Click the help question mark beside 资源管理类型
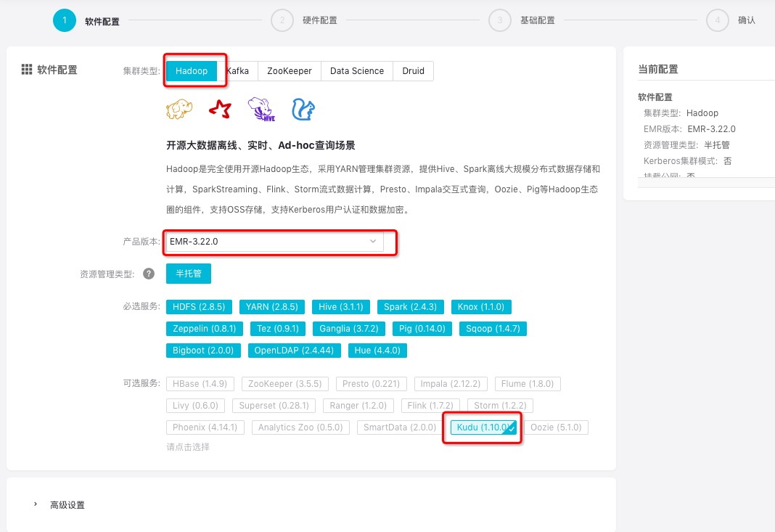The width and height of the screenshot is (775, 532). tap(149, 274)
